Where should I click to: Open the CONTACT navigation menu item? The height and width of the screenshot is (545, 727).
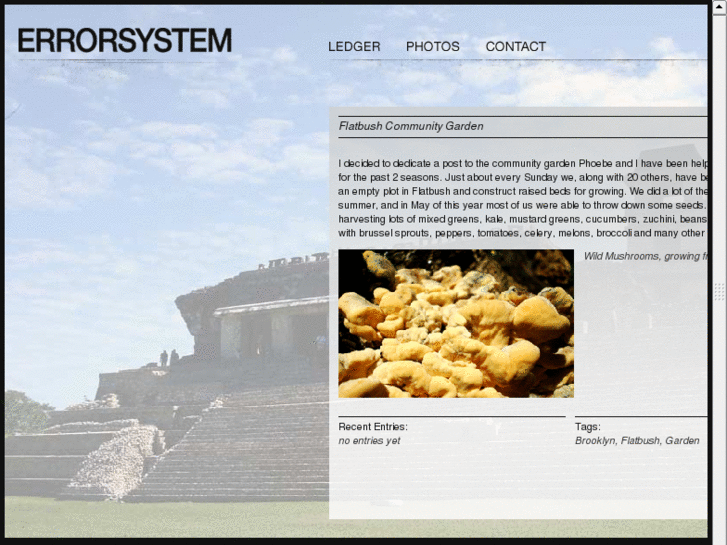516,47
